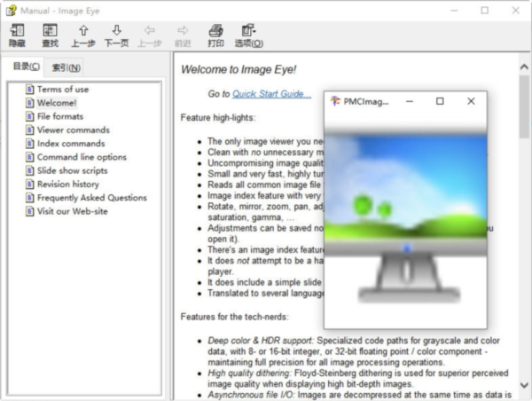Click the 'Welcome to Image Eye!' heading
Image resolution: width=532 pixels, height=401 pixels.
pyautogui.click(x=239, y=69)
